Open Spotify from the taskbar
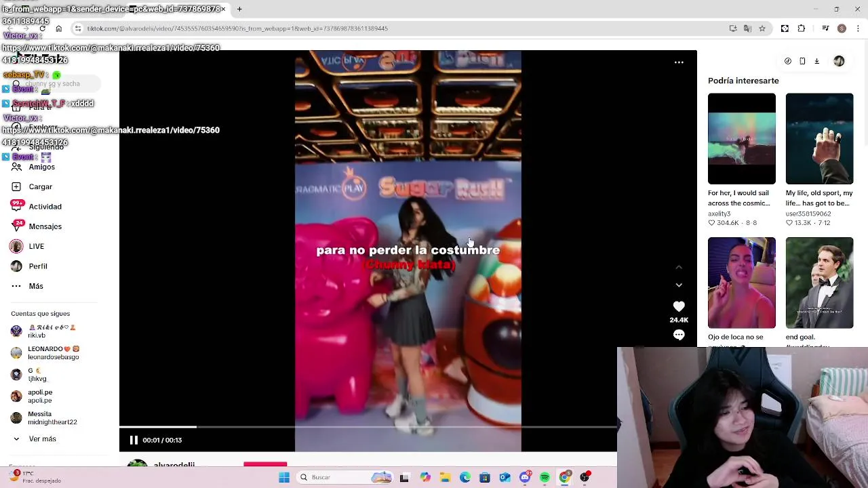 (545, 478)
